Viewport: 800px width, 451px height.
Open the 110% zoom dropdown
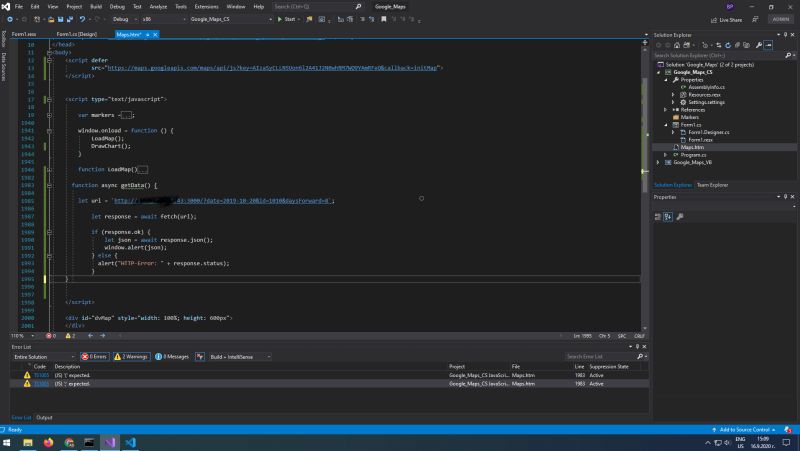(x=22, y=336)
